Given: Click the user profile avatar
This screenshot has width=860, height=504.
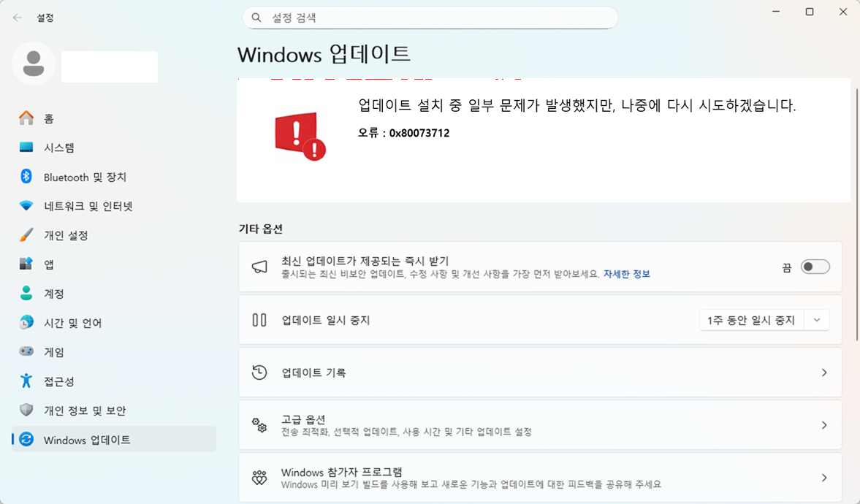Looking at the screenshot, I should click(34, 64).
